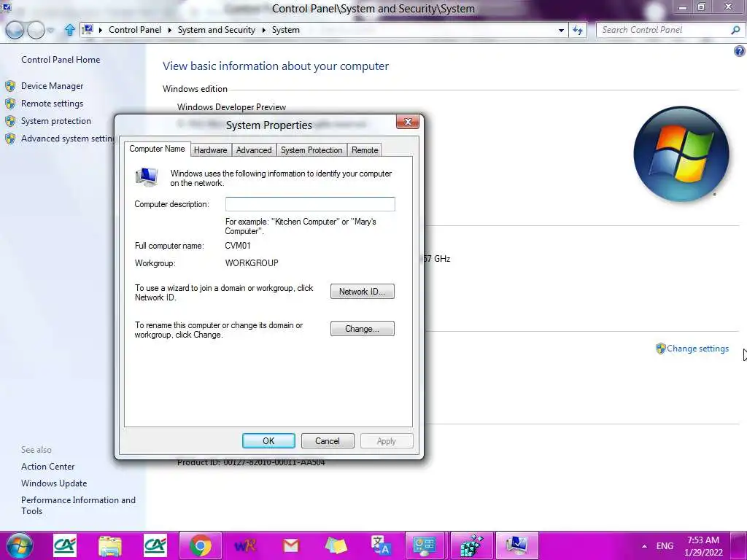747x560 pixels.
Task: Click the Computer description text box
Action: (310, 204)
